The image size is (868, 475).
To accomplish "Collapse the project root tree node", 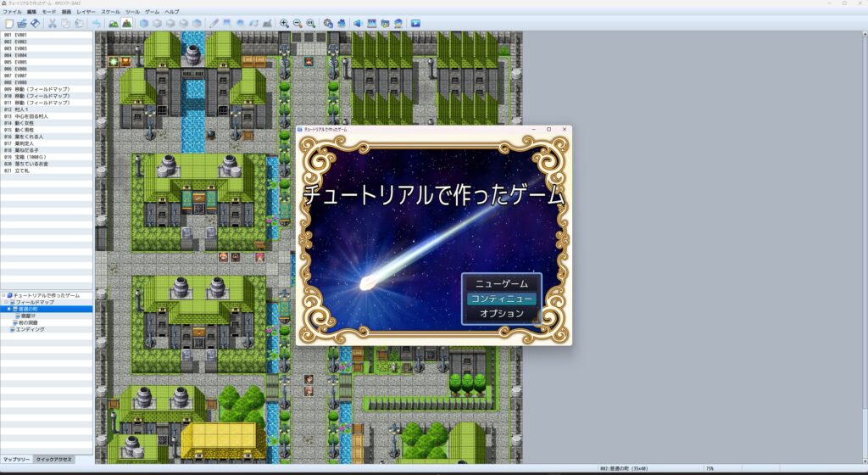I will 3,295.
